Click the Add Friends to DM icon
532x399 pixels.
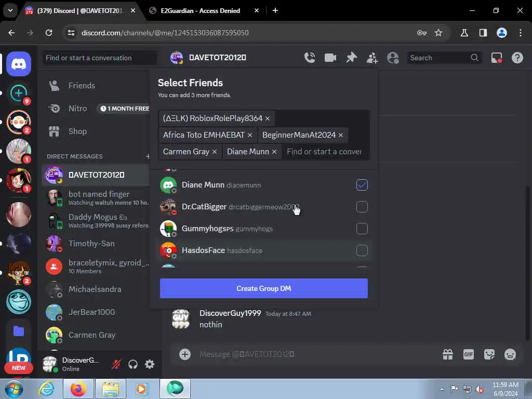(372, 58)
